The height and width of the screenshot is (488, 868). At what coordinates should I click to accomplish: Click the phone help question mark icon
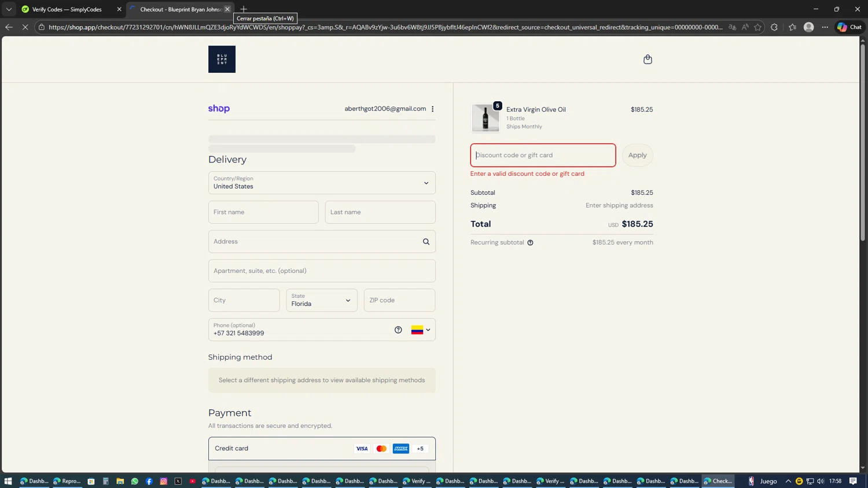pyautogui.click(x=398, y=330)
